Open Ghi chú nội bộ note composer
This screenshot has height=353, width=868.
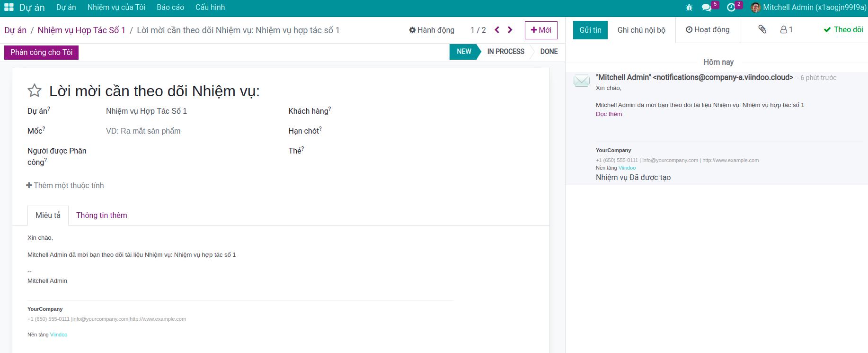641,30
